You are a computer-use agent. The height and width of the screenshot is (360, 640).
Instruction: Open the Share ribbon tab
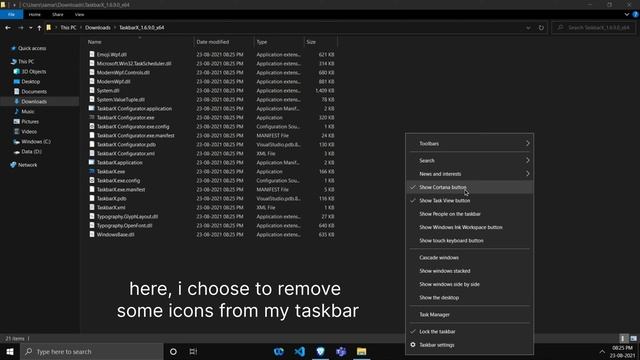tap(58, 14)
